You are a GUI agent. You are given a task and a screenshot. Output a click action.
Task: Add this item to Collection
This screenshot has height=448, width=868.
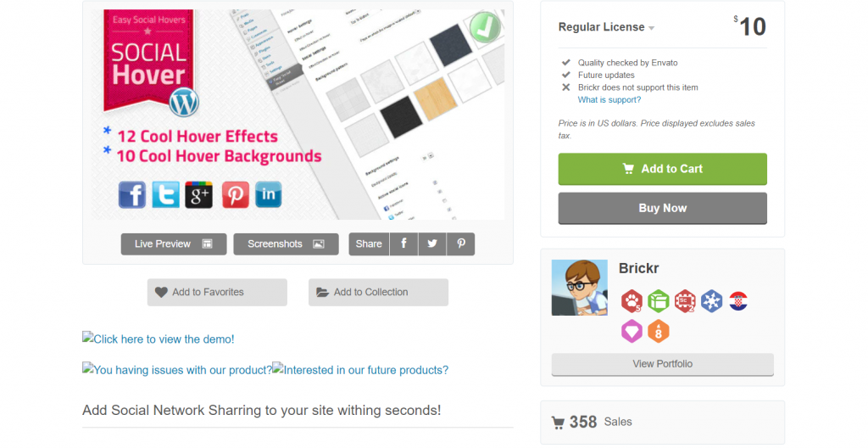378,292
